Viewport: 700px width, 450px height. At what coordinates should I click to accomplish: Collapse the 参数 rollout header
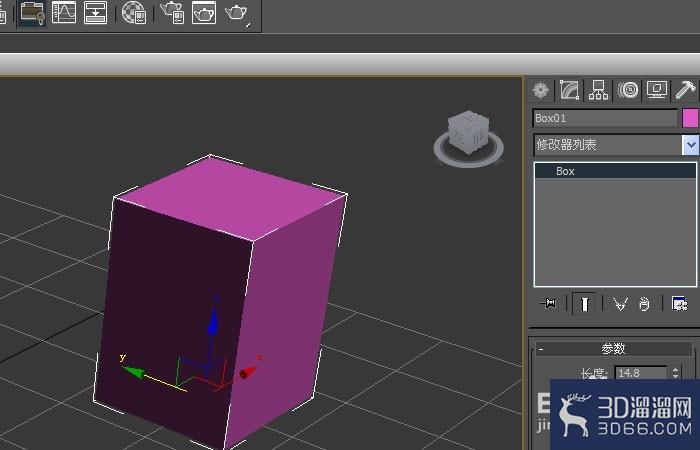click(614, 349)
